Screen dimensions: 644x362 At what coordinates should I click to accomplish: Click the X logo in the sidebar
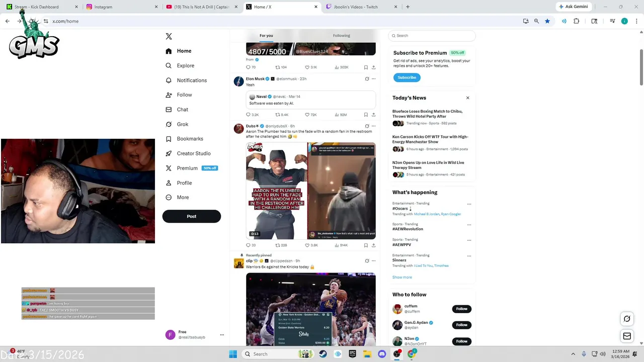(x=169, y=36)
